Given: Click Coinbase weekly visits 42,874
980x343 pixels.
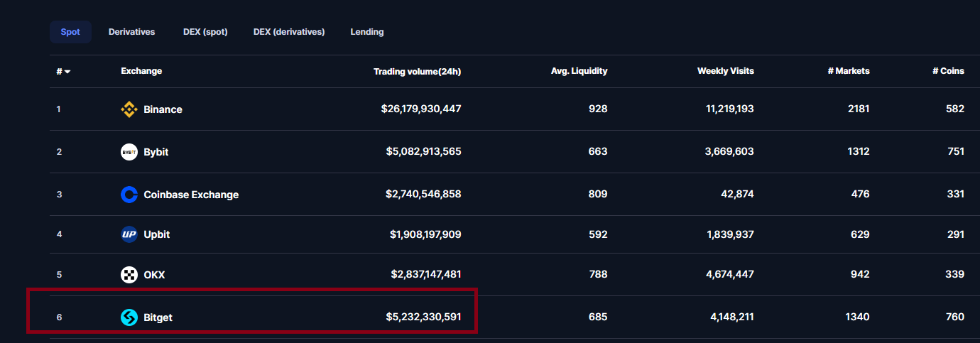Looking at the screenshot, I should click(x=738, y=195).
